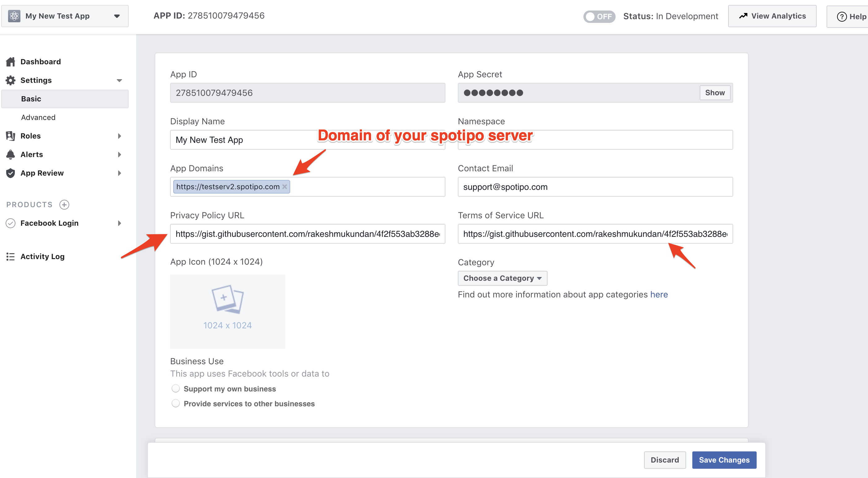Select the Basic settings item
Screen dimensions: 868x478
click(65, 99)
